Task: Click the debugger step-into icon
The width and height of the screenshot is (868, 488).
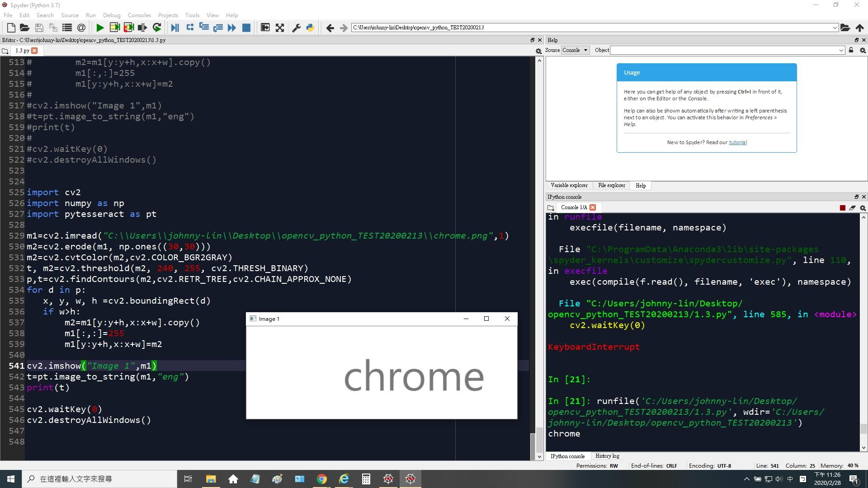Action: tap(204, 28)
